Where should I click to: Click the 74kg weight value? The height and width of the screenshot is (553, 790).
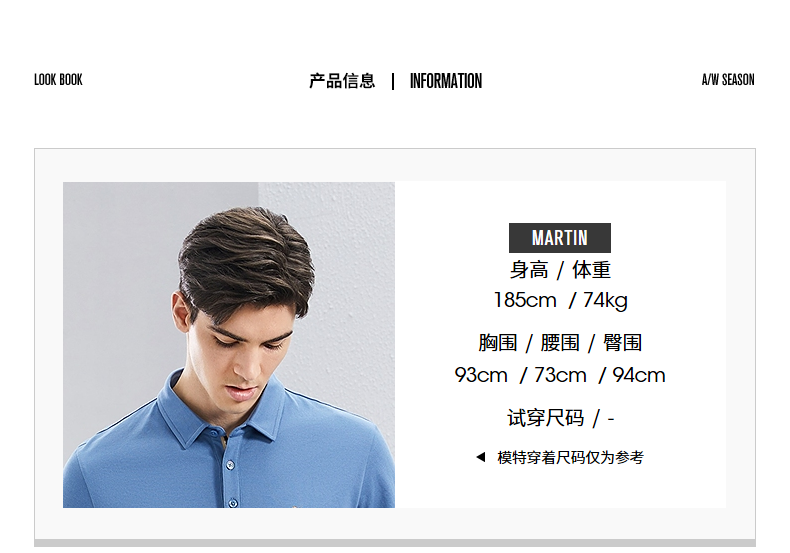tap(605, 301)
